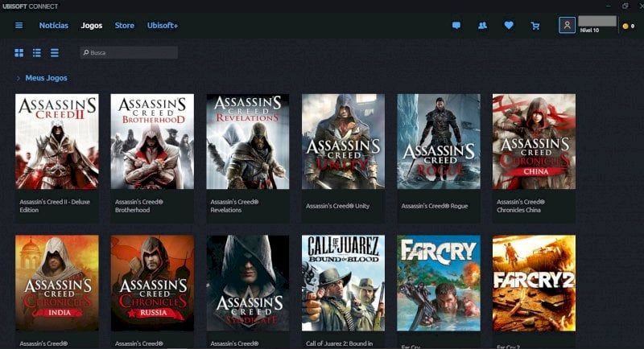Open Assassin's Creed II Deluxe Edition cover

57,142
